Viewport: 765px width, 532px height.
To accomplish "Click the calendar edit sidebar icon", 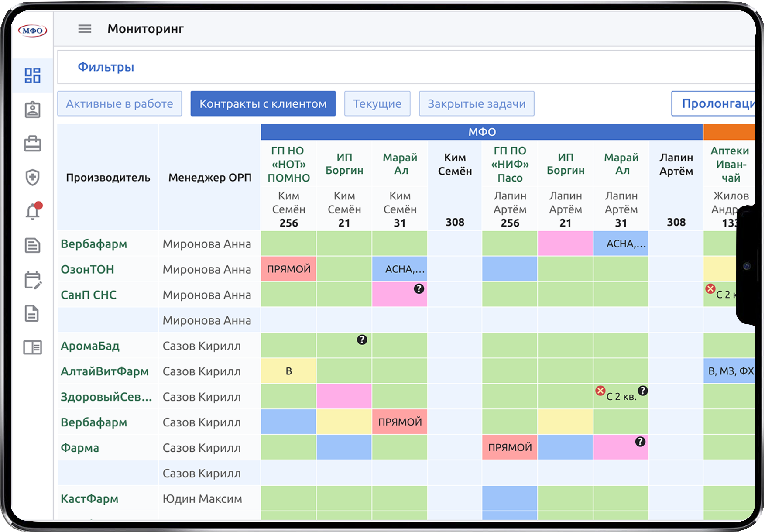I will (x=32, y=280).
